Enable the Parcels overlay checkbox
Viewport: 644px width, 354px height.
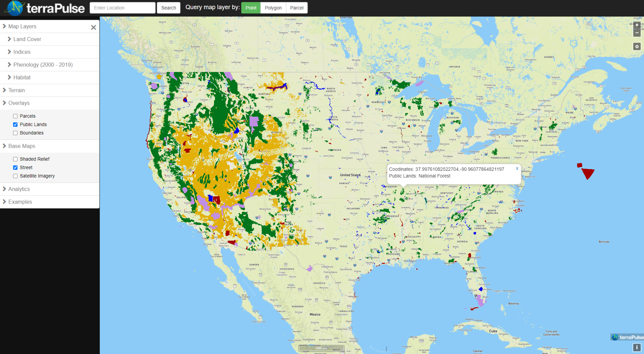(x=15, y=116)
